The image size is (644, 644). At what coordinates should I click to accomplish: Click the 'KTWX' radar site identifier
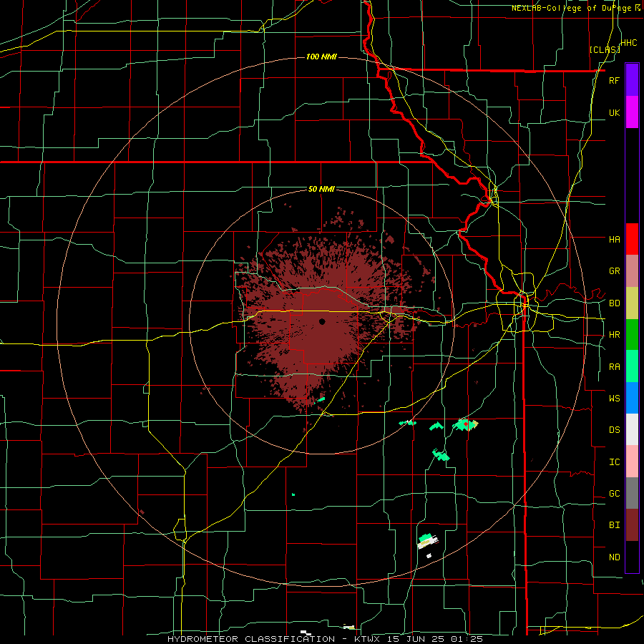[x=366, y=639]
